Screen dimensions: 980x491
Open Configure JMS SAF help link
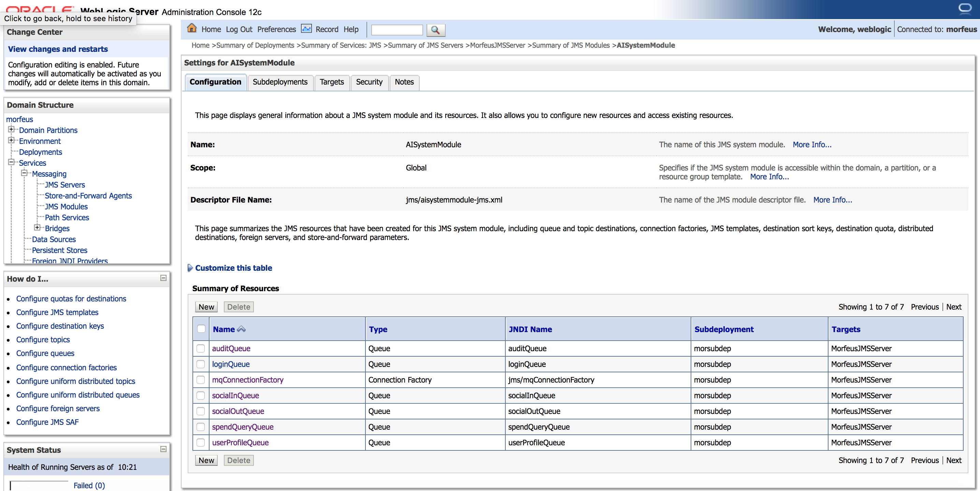tap(47, 422)
